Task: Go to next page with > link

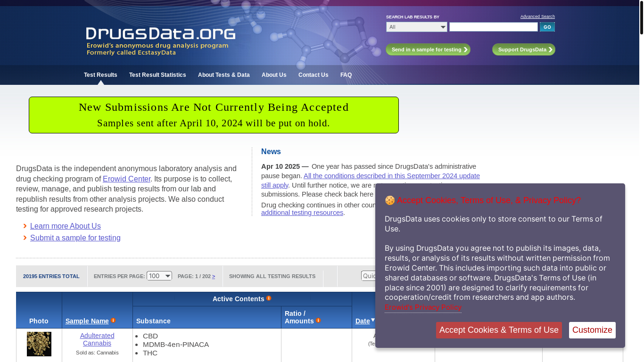Action: [214, 276]
